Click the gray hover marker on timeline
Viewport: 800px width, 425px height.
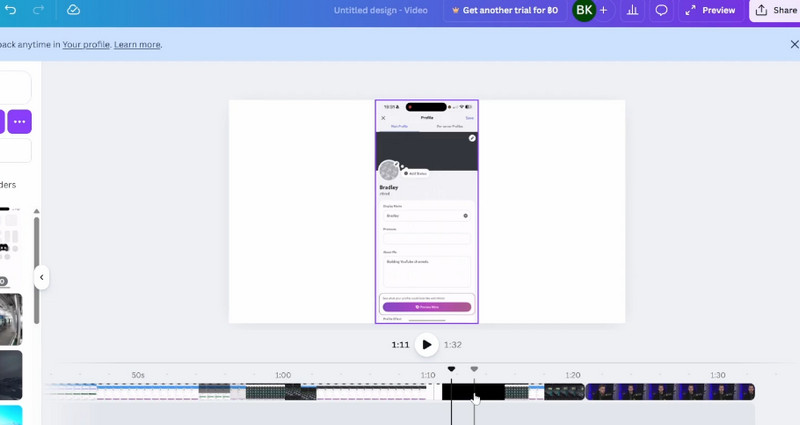point(474,369)
